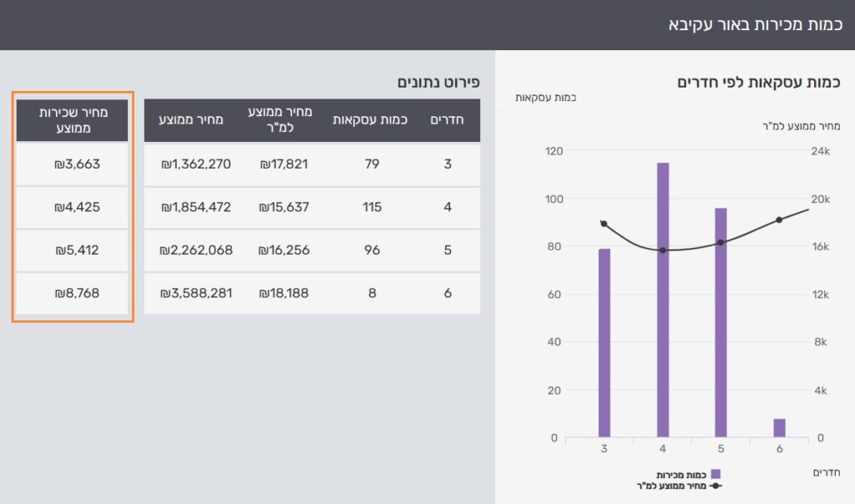Select the tallest bar for 4 rooms
Viewport: 855px width, 504px height.
tap(663, 300)
